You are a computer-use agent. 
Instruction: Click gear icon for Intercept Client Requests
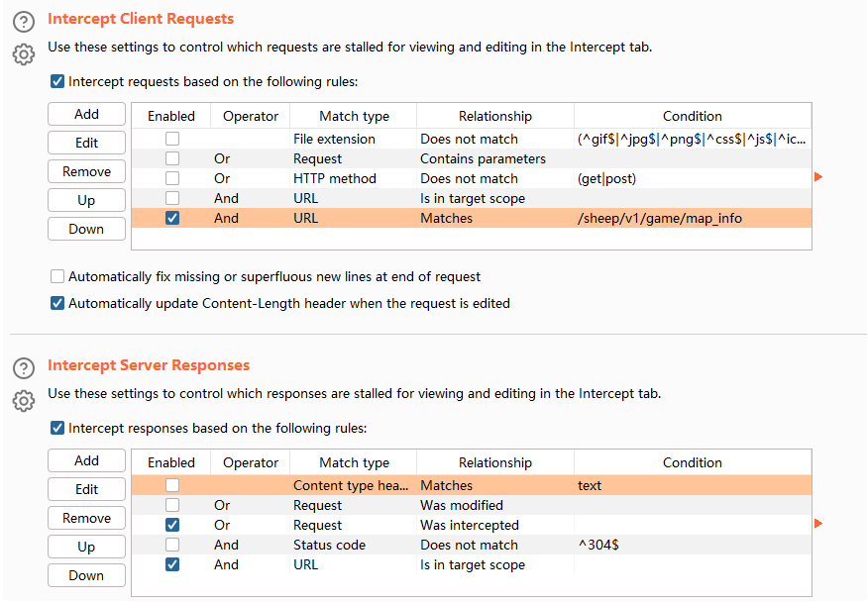pos(24,53)
